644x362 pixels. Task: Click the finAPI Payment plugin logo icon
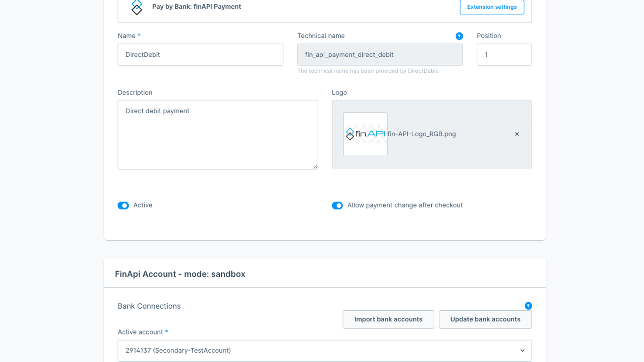(137, 7)
